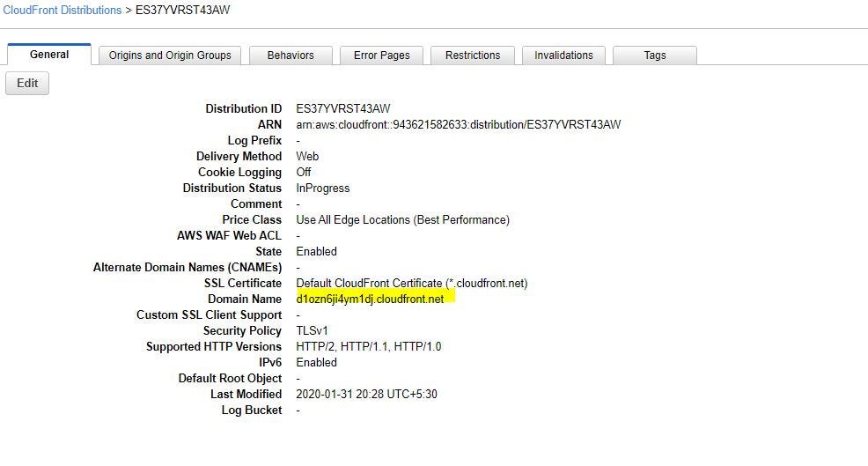Click the Security Policy label
Image resolution: width=868 pixels, height=466 pixels.
242,331
